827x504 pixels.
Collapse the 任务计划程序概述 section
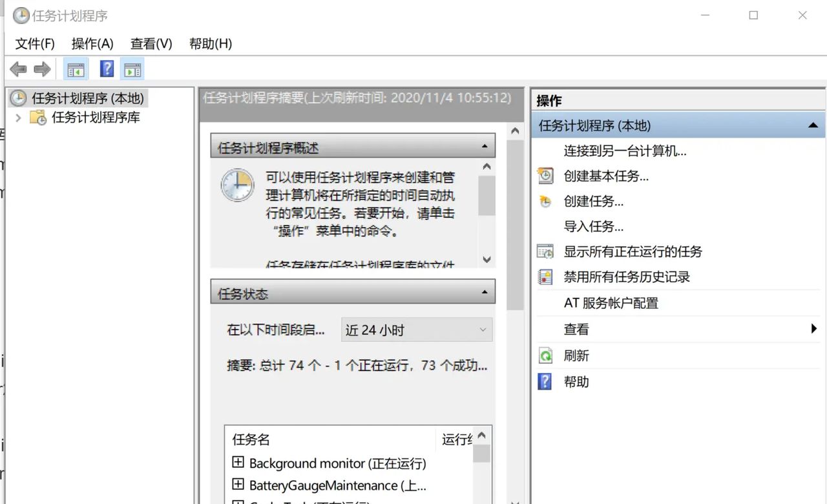tap(486, 146)
